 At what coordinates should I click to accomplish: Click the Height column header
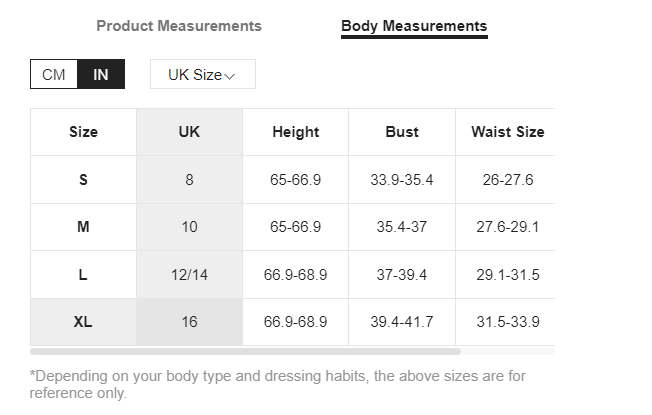click(x=296, y=132)
